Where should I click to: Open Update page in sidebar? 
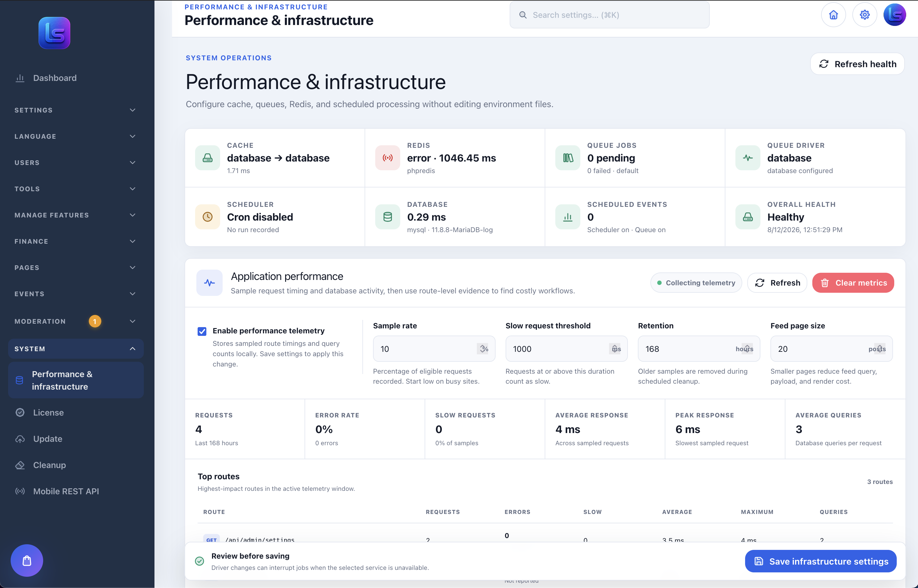tap(76, 439)
